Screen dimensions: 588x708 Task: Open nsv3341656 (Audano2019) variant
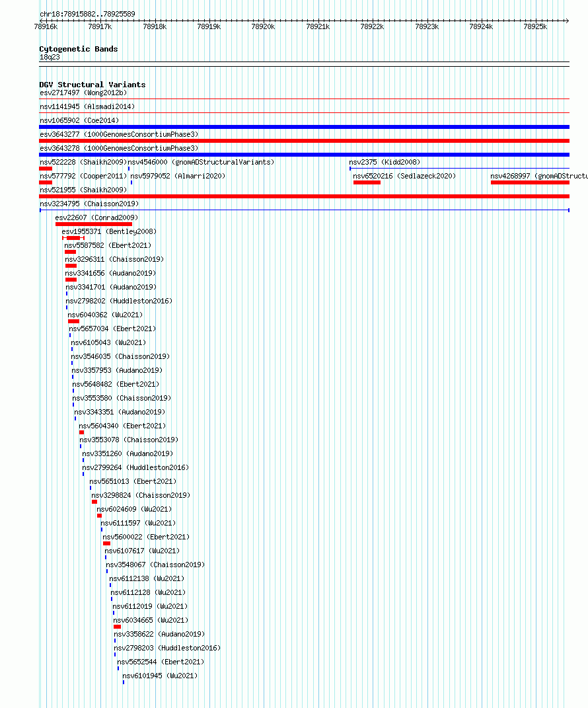(x=110, y=274)
